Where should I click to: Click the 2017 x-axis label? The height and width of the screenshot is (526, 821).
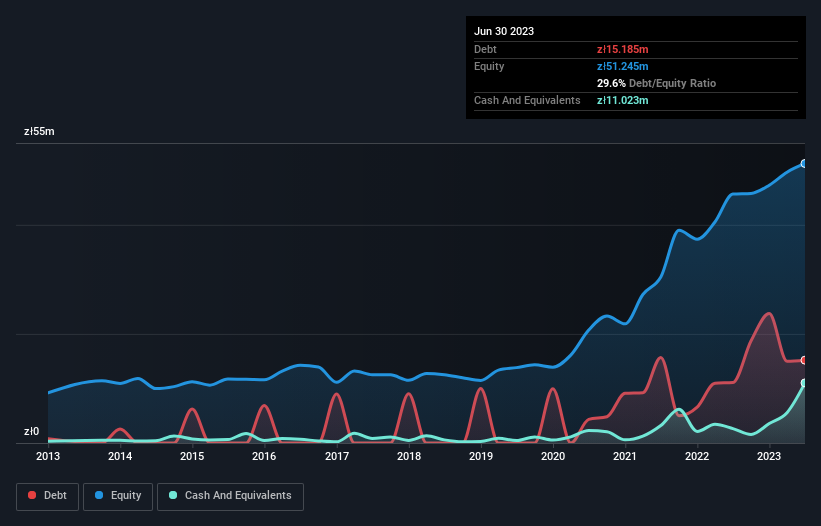pyautogui.click(x=337, y=456)
